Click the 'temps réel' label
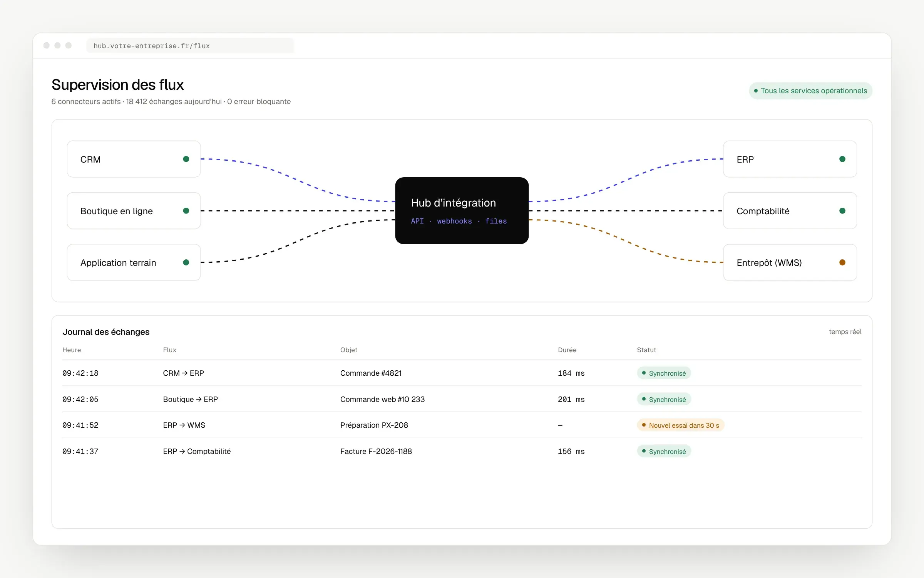The image size is (924, 578). [x=845, y=332]
